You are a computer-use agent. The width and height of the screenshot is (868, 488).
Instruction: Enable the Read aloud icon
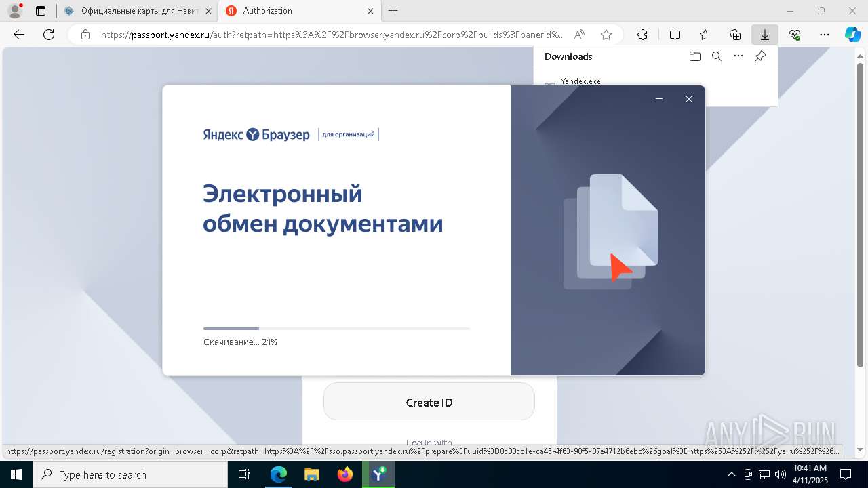tap(579, 35)
